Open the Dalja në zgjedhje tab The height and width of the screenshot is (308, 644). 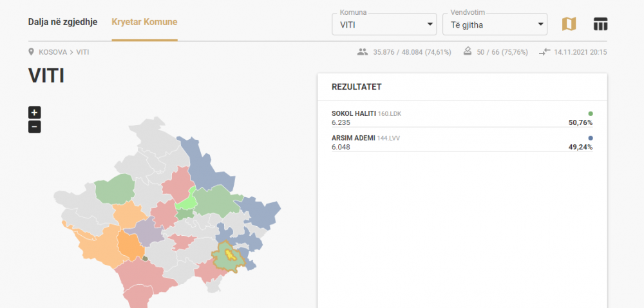63,22
